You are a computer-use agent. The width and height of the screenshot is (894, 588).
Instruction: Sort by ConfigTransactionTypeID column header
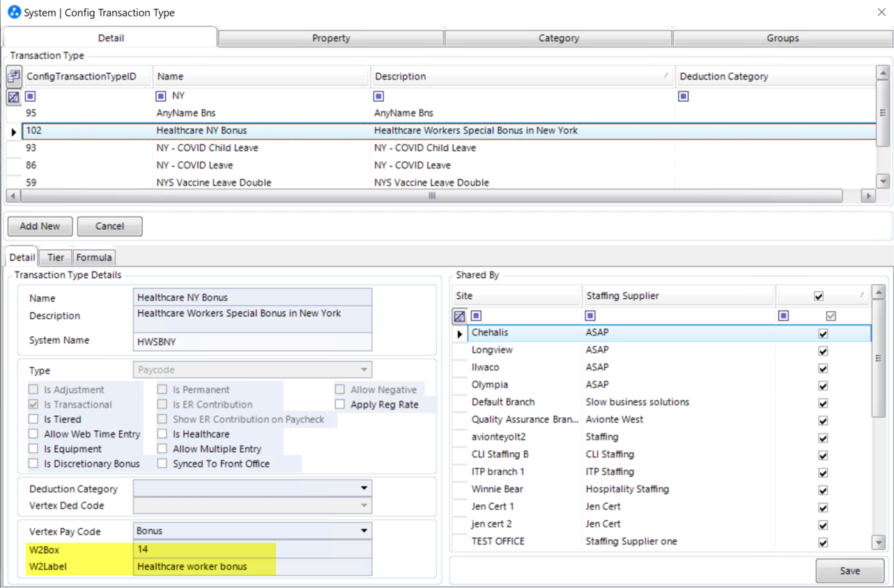pyautogui.click(x=87, y=77)
